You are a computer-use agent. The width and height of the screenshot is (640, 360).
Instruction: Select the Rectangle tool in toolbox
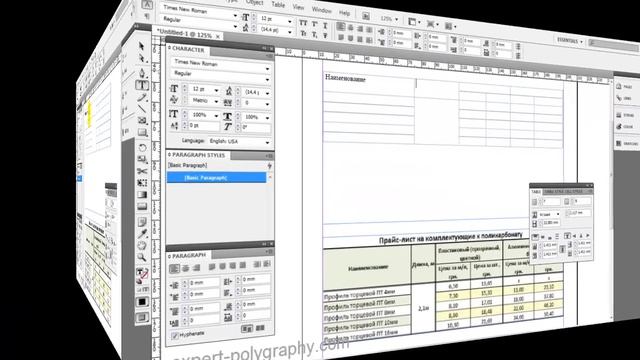point(142,132)
